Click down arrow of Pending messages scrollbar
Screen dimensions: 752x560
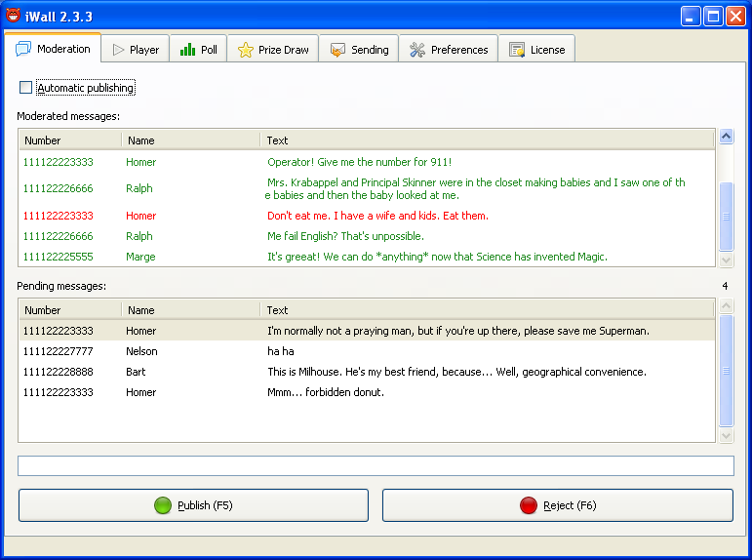tap(726, 436)
